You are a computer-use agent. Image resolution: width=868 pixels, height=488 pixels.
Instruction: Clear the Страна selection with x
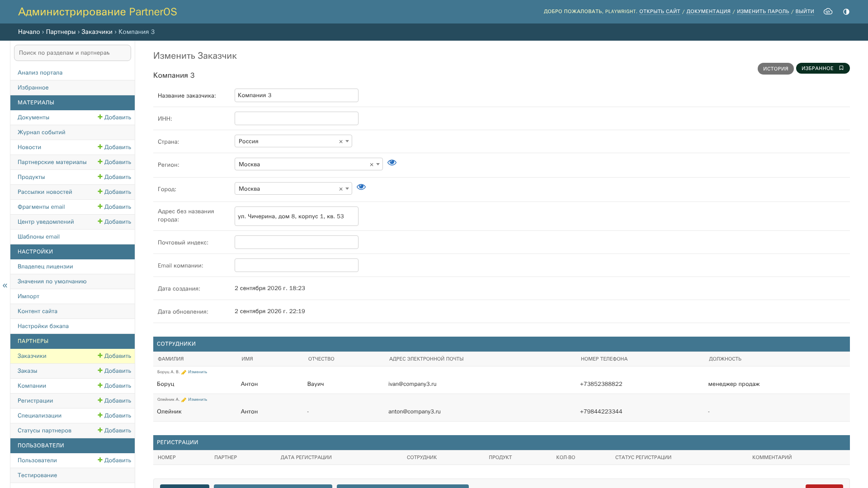[x=341, y=142]
